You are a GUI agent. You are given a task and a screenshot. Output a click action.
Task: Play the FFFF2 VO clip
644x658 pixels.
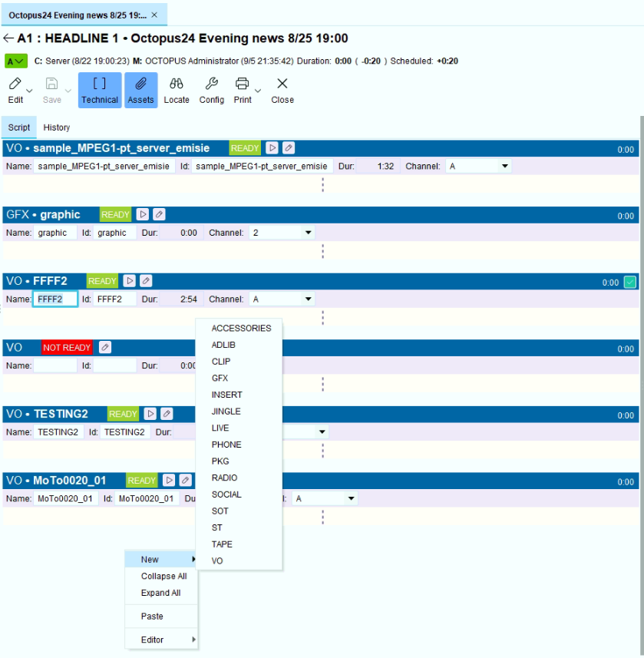[130, 281]
